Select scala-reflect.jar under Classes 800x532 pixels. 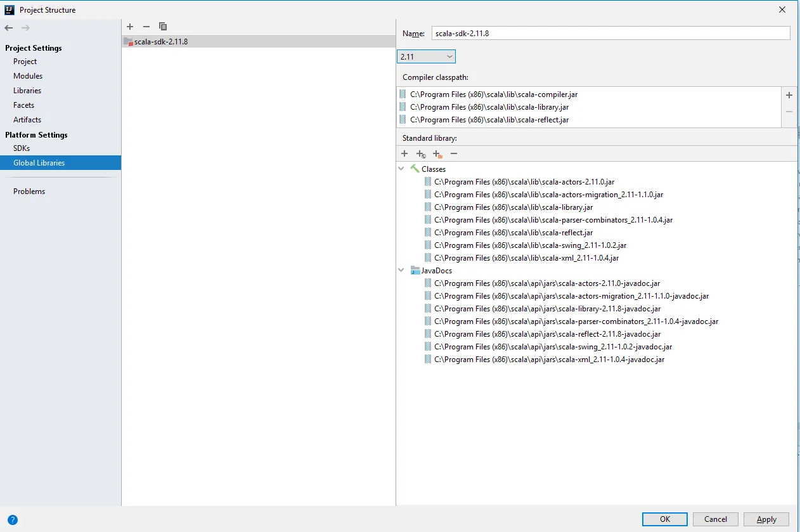coord(513,233)
